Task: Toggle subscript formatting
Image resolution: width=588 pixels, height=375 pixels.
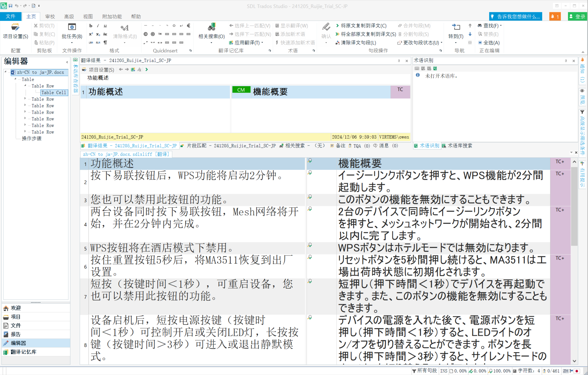Action: [x=98, y=34]
